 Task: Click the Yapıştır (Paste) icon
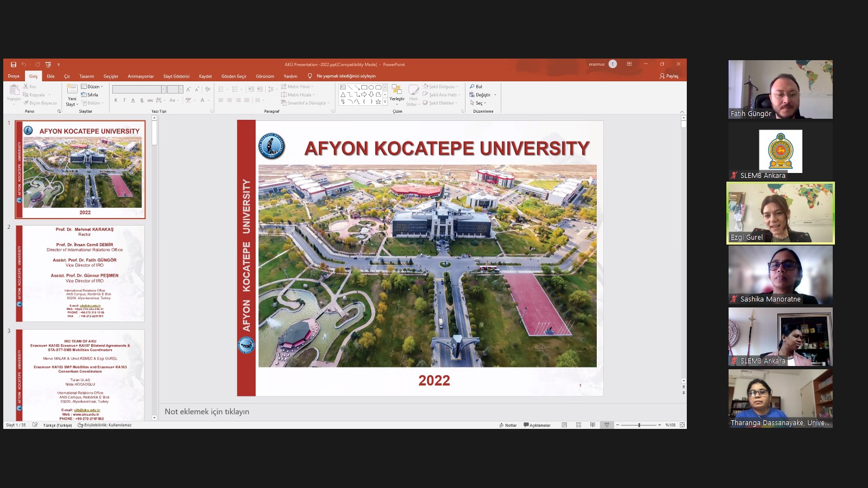point(14,90)
